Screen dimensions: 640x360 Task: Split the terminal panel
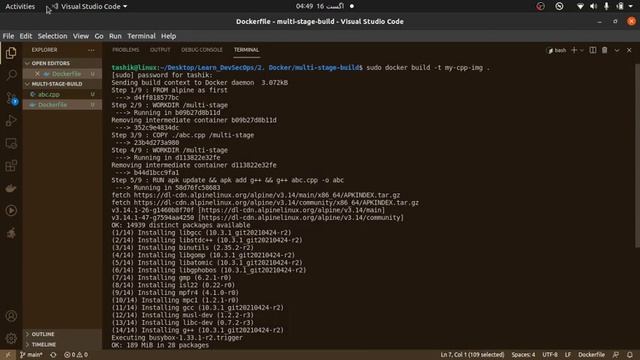[x=593, y=50]
